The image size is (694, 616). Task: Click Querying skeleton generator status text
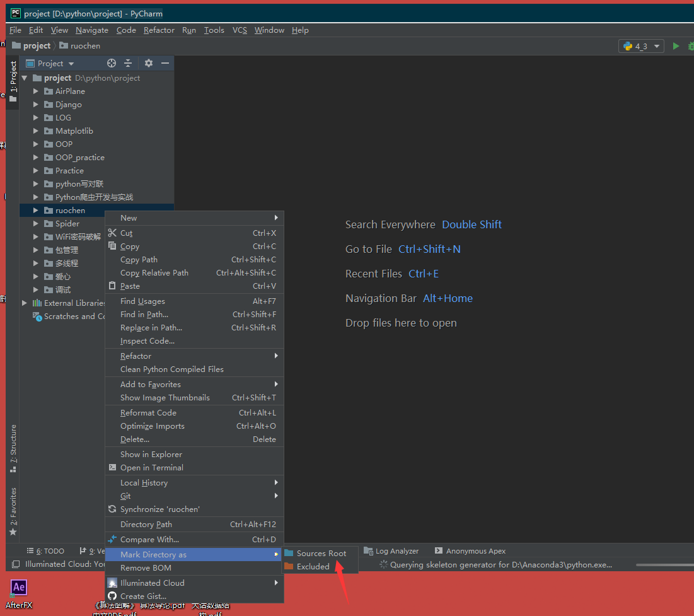click(500, 565)
